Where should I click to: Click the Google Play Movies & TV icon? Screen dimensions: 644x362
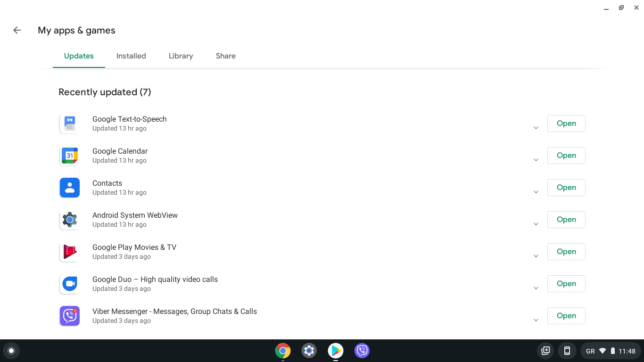click(70, 252)
